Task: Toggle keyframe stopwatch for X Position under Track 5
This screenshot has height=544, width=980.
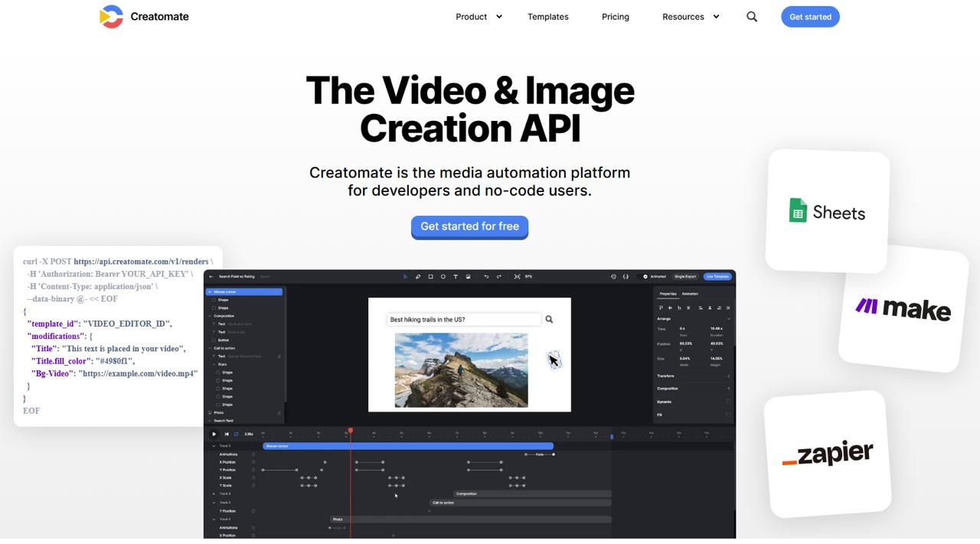Action: (253, 462)
